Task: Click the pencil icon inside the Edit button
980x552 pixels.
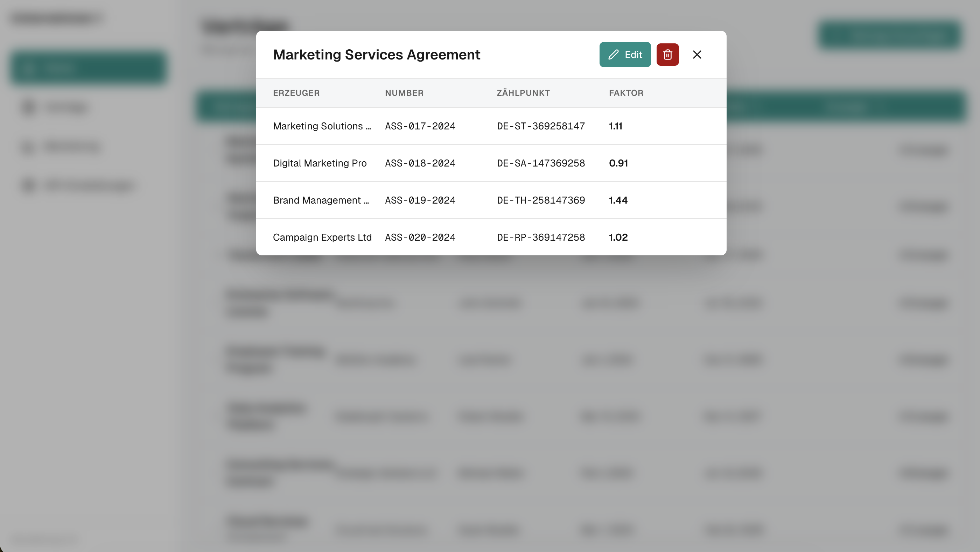Action: (613, 54)
